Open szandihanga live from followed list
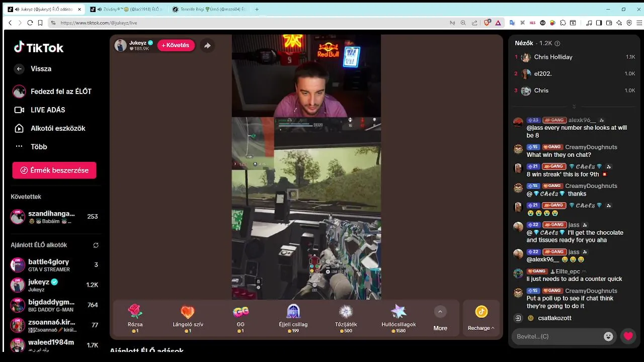The height and width of the screenshot is (362, 644). point(54,217)
